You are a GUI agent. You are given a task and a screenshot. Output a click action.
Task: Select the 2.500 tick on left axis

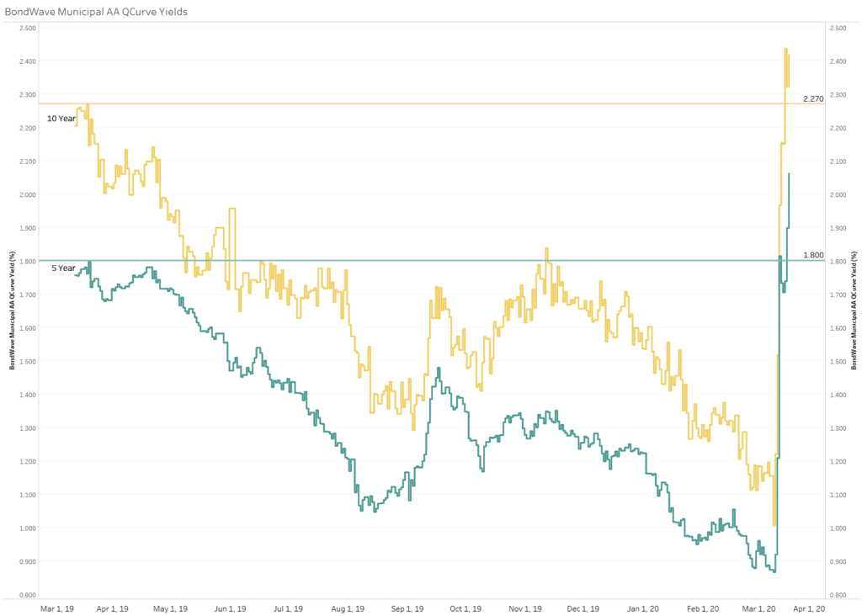coord(28,28)
